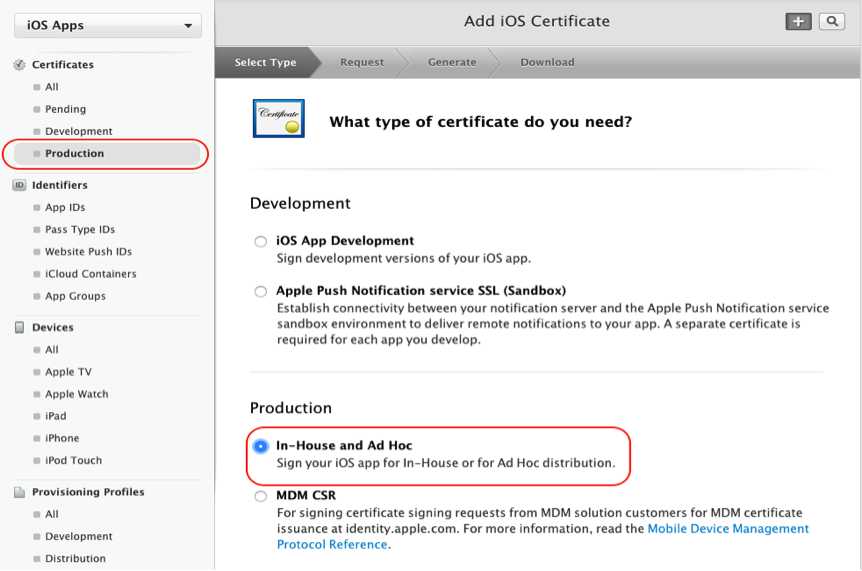Open All under Devices
This screenshot has width=862, height=571.
click(x=52, y=350)
